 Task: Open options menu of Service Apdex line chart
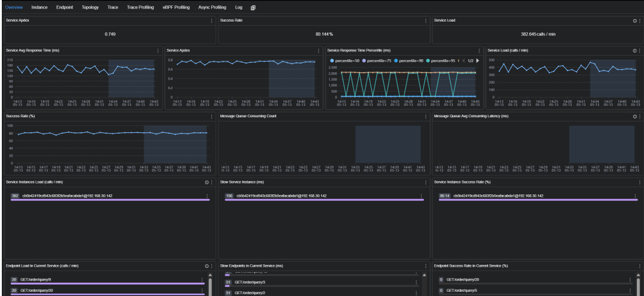coord(318,50)
